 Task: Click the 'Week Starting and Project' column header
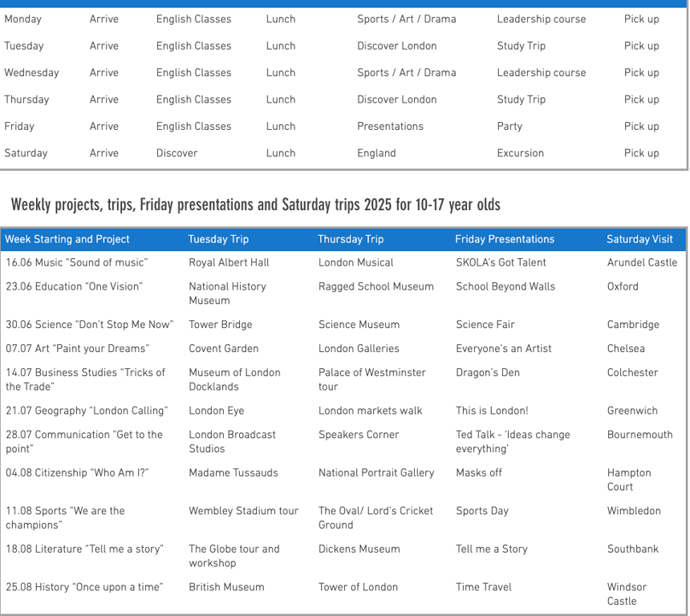(x=67, y=239)
